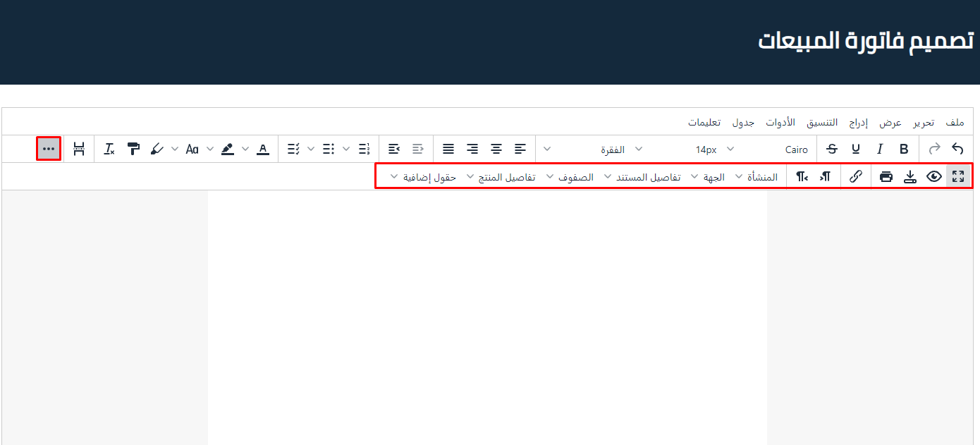The width and height of the screenshot is (980, 445).
Task: Insert a page break icon
Action: pyautogui.click(x=79, y=149)
